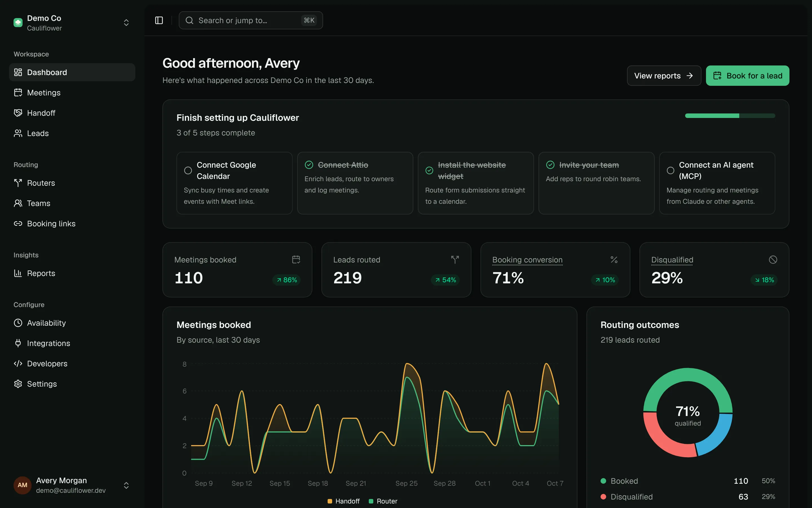The image size is (812, 508).
Task: Click the green check icon beside Connect Attio
Action: (x=309, y=165)
